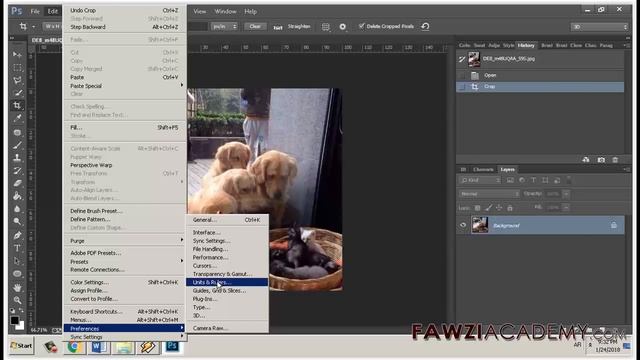Click the Background layer thumbnail

point(480,225)
